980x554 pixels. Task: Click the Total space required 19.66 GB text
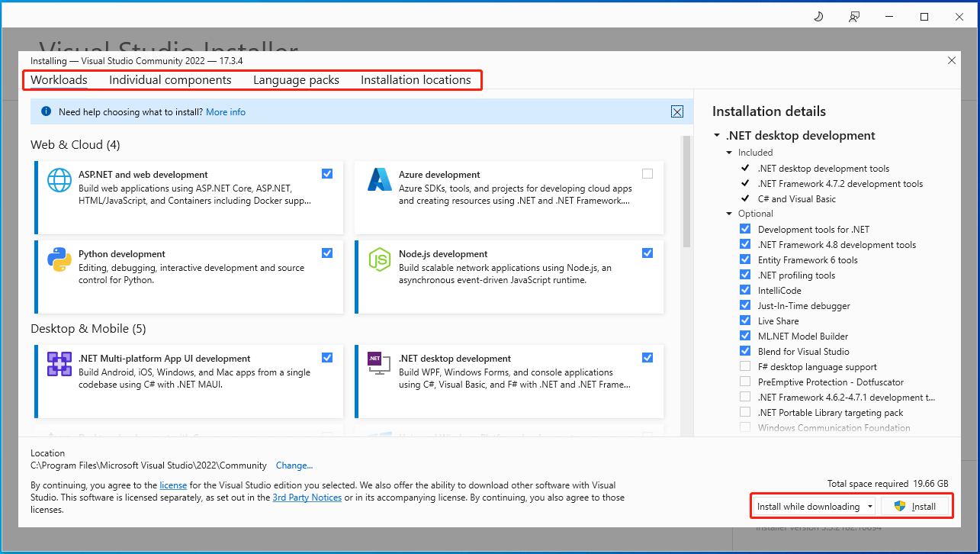tap(888, 484)
